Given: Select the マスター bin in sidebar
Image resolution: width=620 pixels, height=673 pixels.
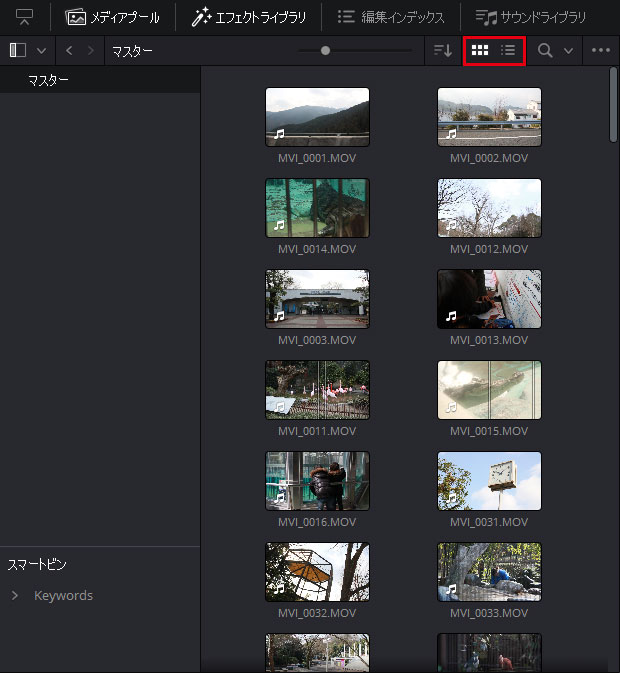Looking at the screenshot, I should [x=48, y=80].
